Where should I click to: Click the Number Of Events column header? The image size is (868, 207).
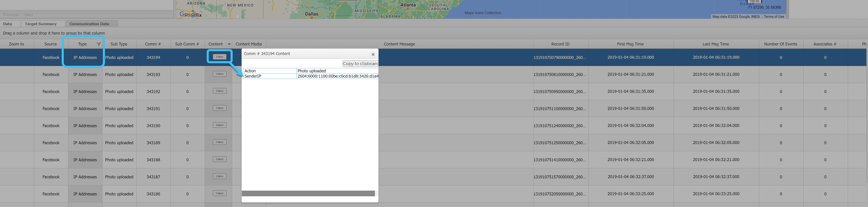point(780,44)
